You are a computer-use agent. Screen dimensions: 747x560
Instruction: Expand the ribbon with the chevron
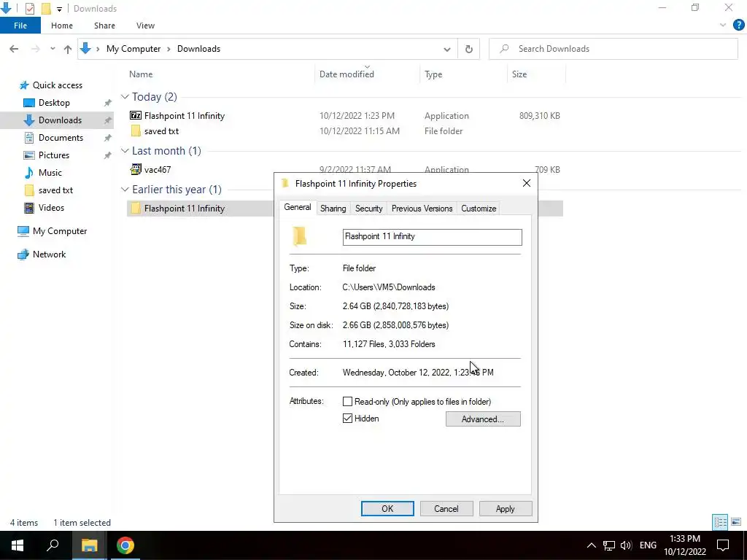pyautogui.click(x=723, y=26)
